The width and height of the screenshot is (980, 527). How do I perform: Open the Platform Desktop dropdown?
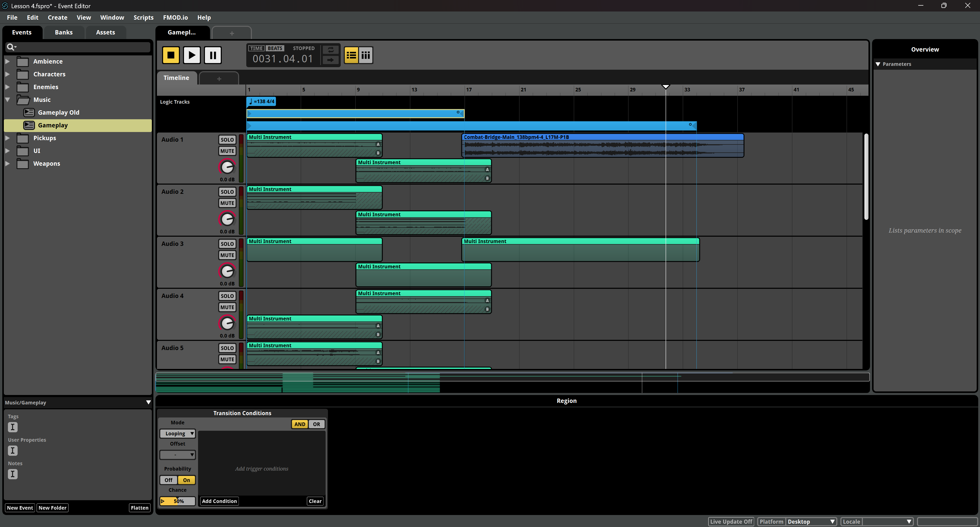tap(811, 522)
